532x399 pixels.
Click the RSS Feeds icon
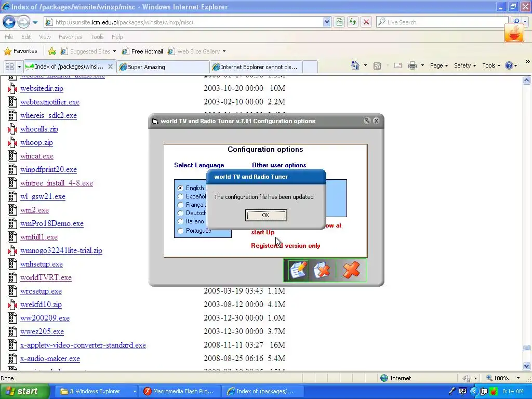[x=377, y=66]
